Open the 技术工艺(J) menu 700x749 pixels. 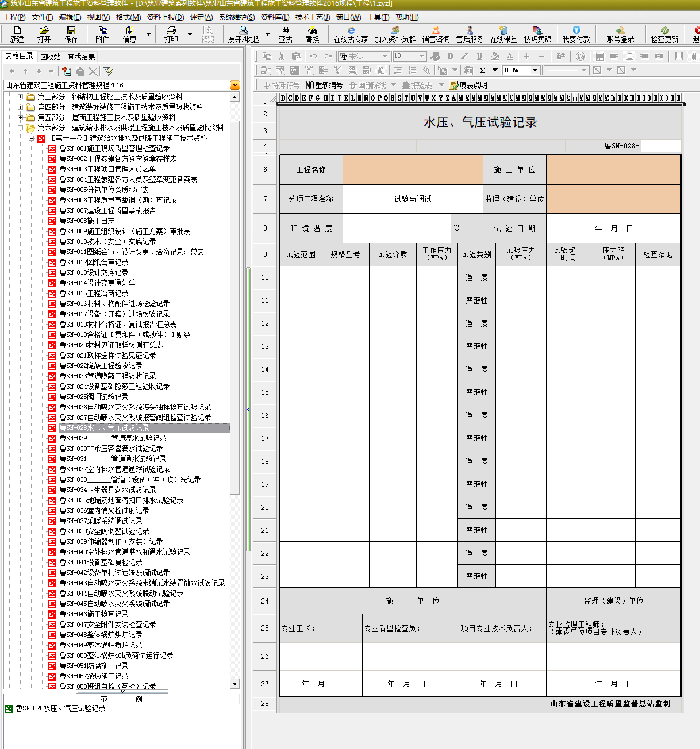point(313,17)
